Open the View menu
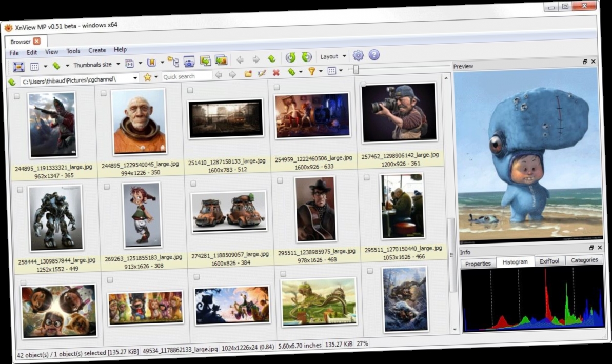Screen dimensions: 612x364 click(51, 51)
